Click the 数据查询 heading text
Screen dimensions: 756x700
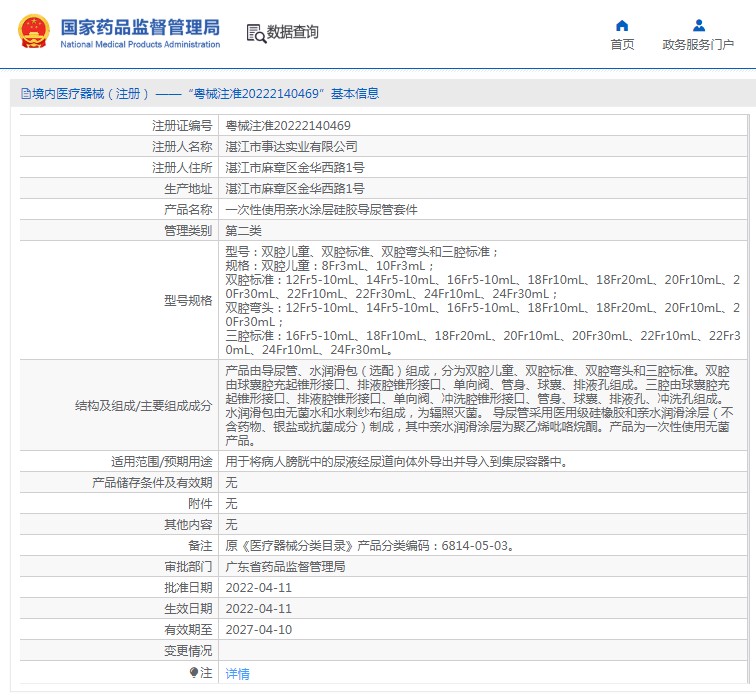pyautogui.click(x=293, y=32)
